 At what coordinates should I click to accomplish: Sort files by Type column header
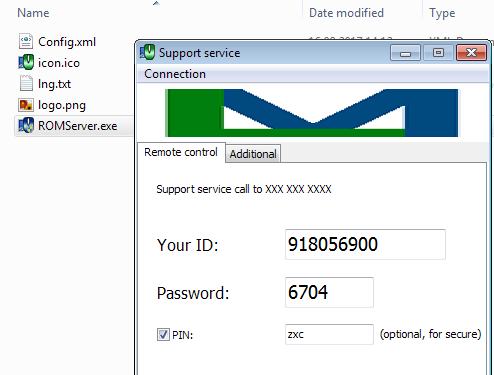pos(442,13)
